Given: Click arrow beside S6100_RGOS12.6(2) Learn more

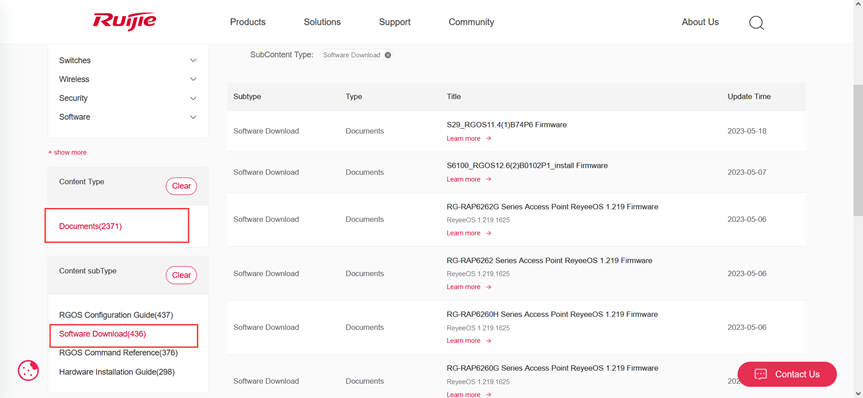Looking at the screenshot, I should [488, 179].
